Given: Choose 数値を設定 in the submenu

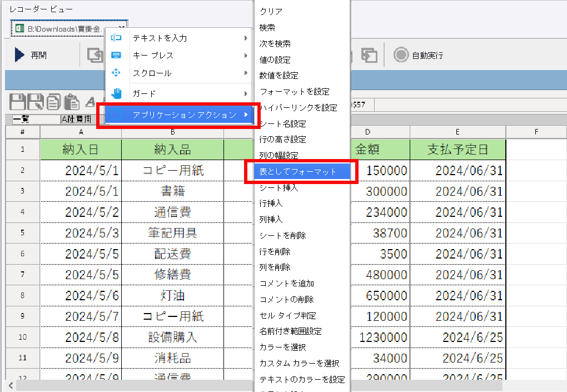Looking at the screenshot, I should click(302, 76).
